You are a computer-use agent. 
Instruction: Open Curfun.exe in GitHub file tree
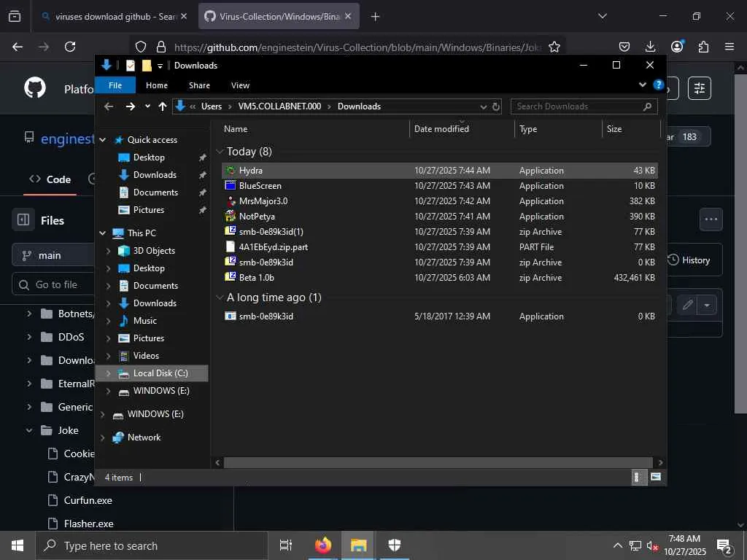88,500
